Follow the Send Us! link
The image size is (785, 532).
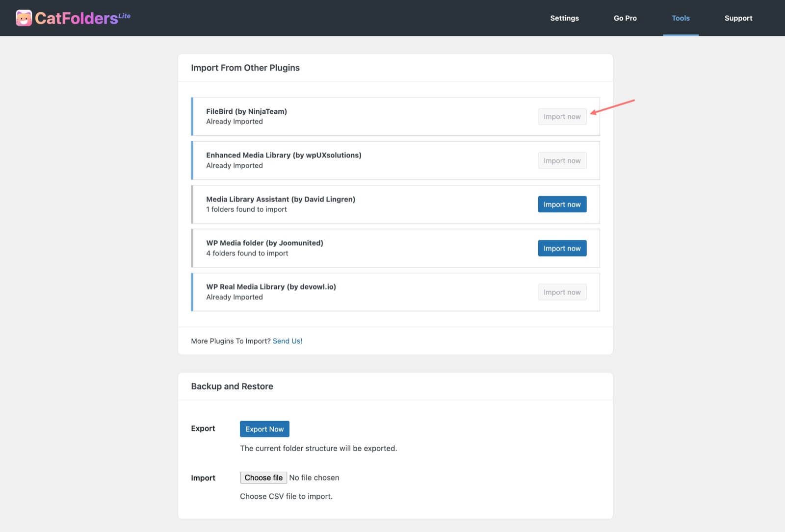coord(288,341)
